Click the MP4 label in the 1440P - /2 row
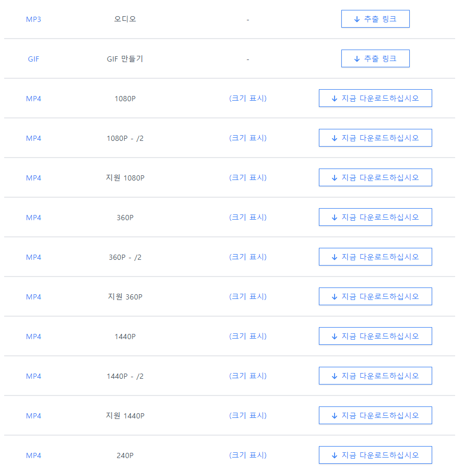Viewport: 476px width, 468px height. tap(33, 376)
